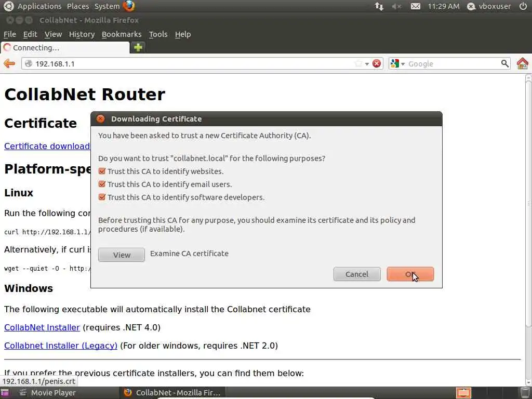Open the CollabNet Installer link
Image resolution: width=532 pixels, height=399 pixels.
tap(42, 327)
